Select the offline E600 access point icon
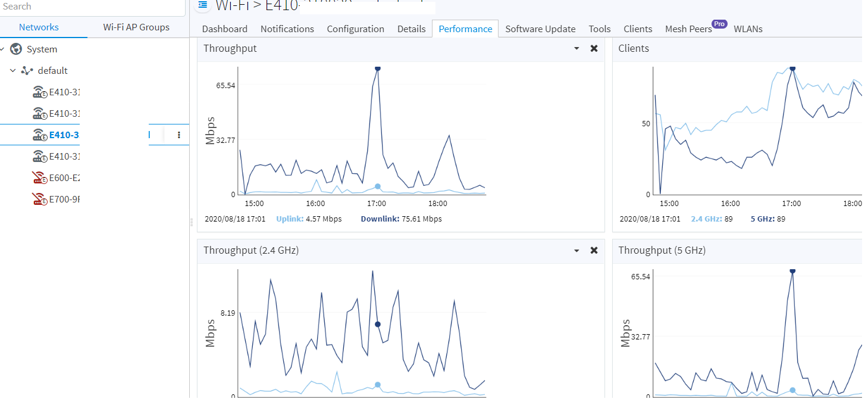Screen dimensions: 868x402 [39, 178]
